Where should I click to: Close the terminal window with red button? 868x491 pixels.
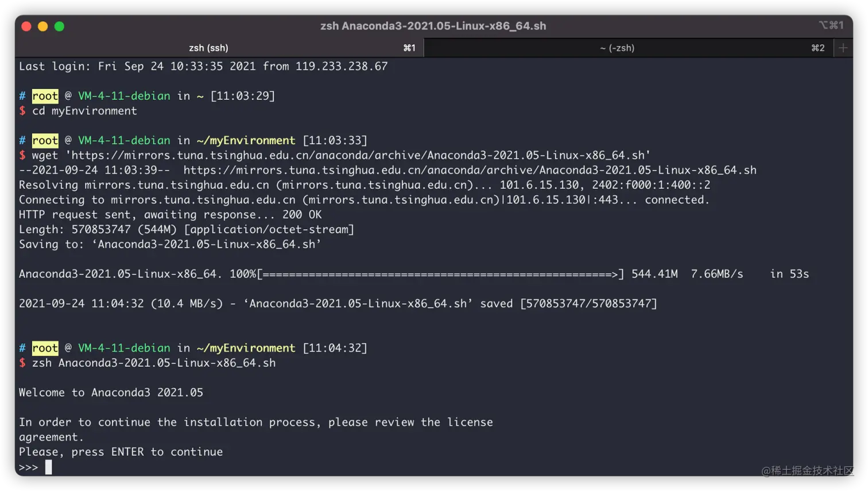coord(26,26)
